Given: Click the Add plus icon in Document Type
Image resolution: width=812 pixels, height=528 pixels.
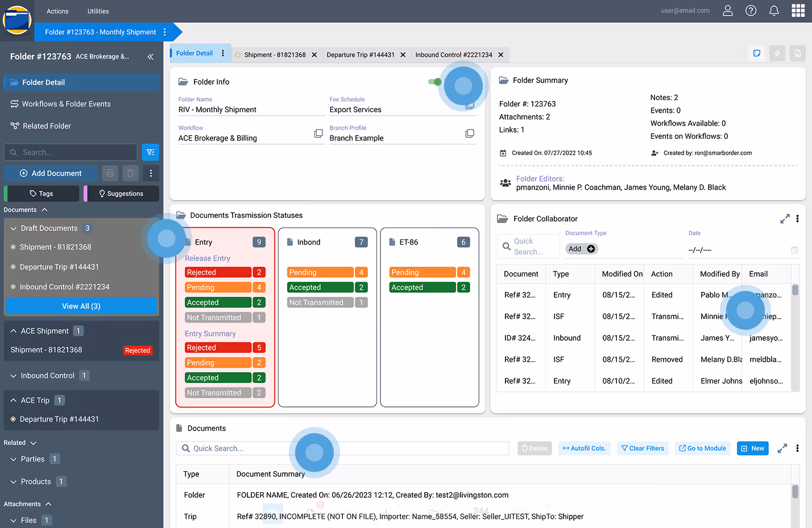Looking at the screenshot, I should tap(591, 249).
